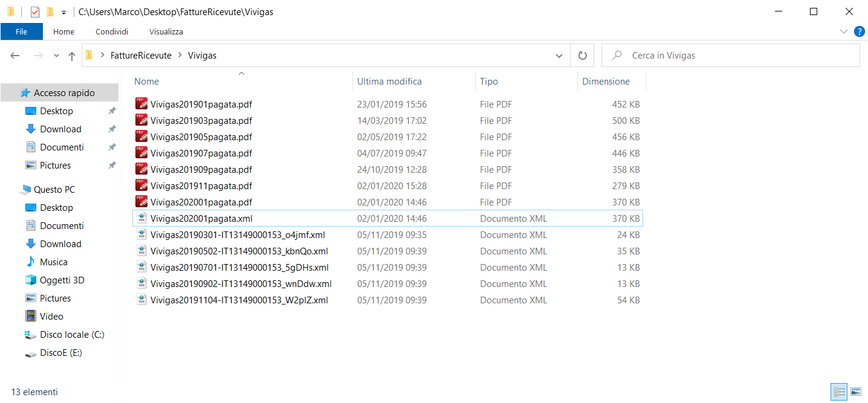Screen dimensions: 868x403
Task: Select Vivigas20190701-IT13149000153_5gDHs.xml file name
Action: 239,267
